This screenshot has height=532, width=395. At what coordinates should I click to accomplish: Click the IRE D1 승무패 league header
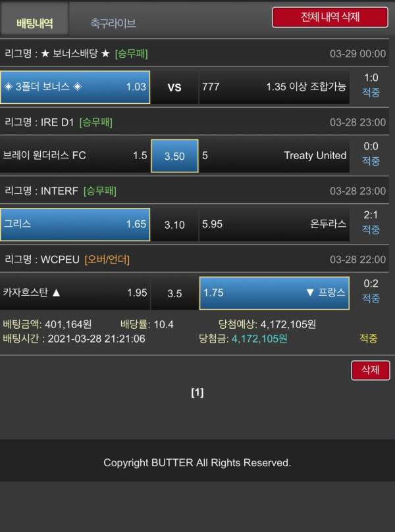(194, 122)
